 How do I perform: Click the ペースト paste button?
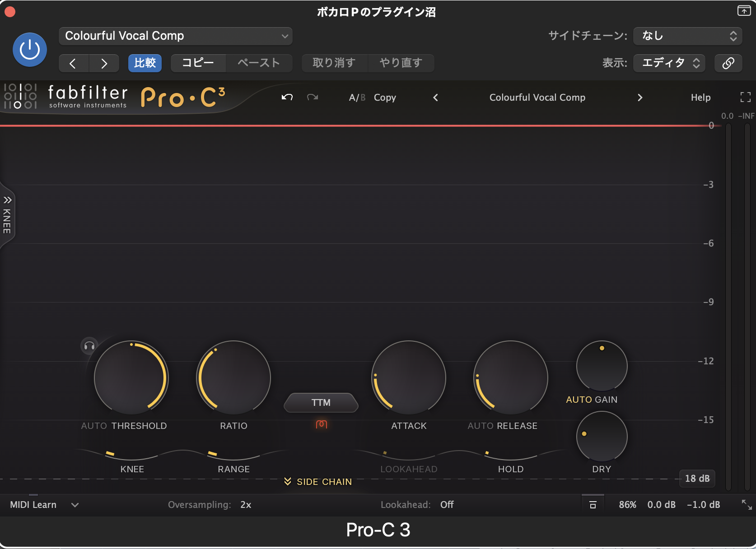tap(259, 63)
